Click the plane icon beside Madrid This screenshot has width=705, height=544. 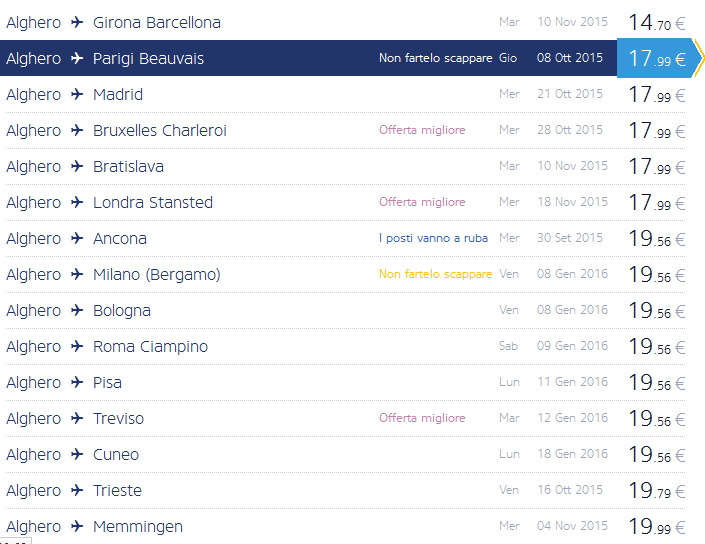pyautogui.click(x=77, y=94)
